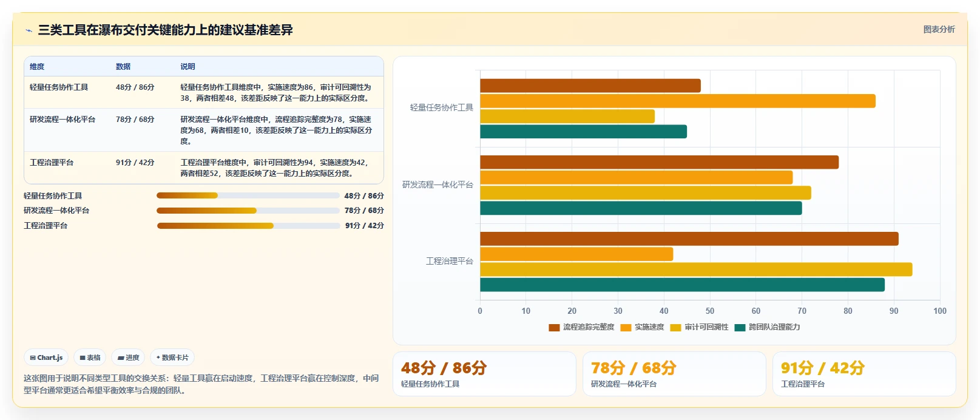Click the description mentioning 两者相差10
The width and height of the screenshot is (980, 420).
point(276,130)
